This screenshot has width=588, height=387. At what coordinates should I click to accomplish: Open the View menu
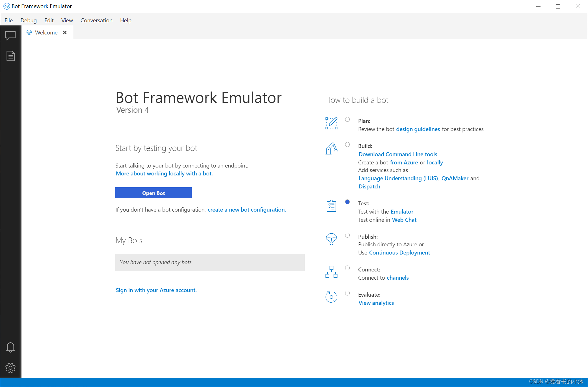coord(67,20)
